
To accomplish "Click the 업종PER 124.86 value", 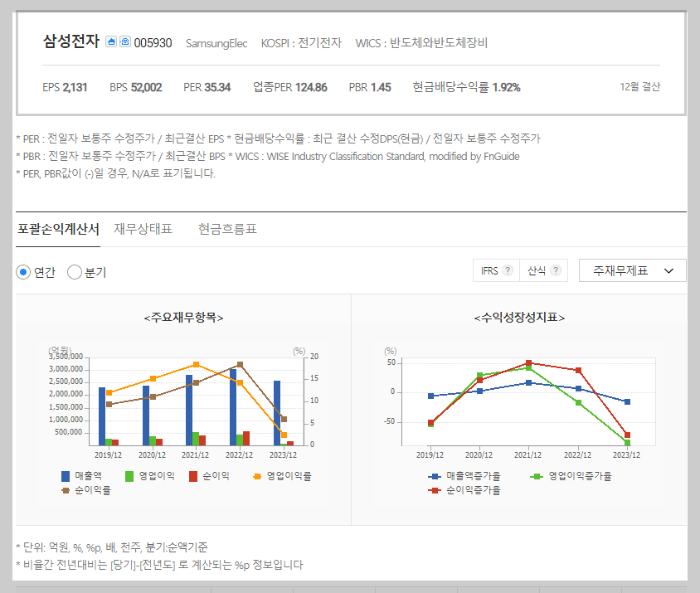I will point(290,87).
